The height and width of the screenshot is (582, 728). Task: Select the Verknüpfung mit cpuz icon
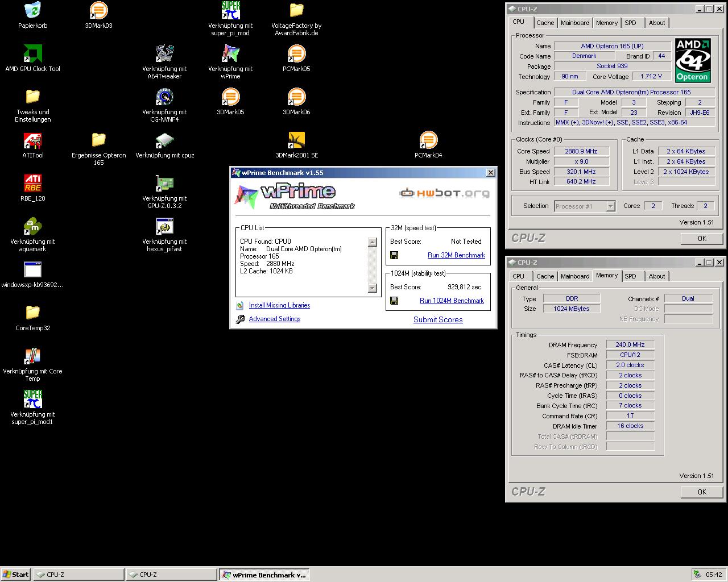tap(164, 140)
